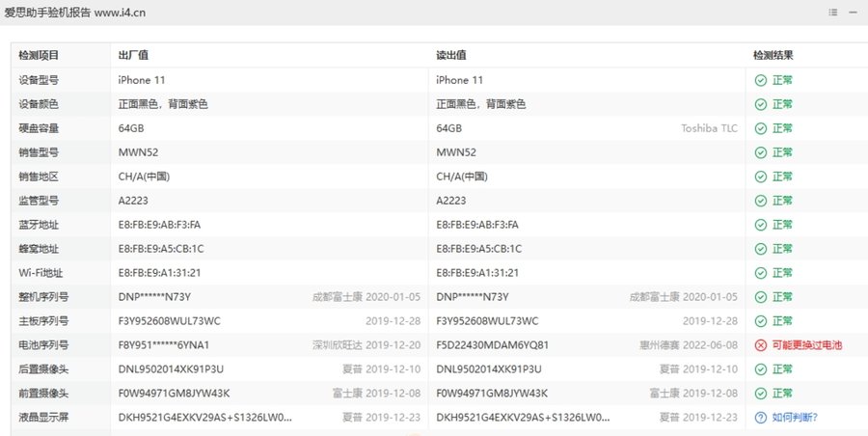Click green check icon in 硬盘容量 row
The image size is (868, 436).
pyautogui.click(x=761, y=128)
